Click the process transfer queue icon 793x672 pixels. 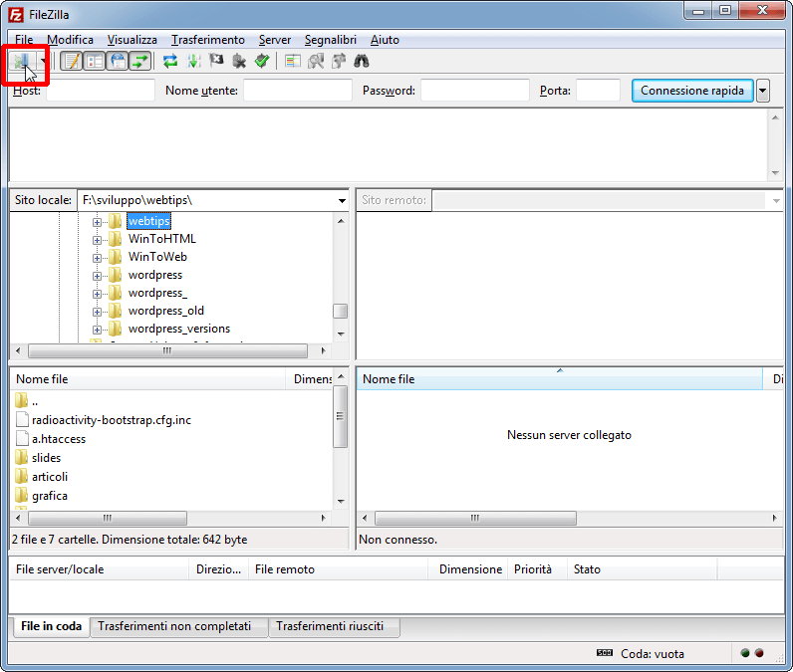tap(193, 61)
